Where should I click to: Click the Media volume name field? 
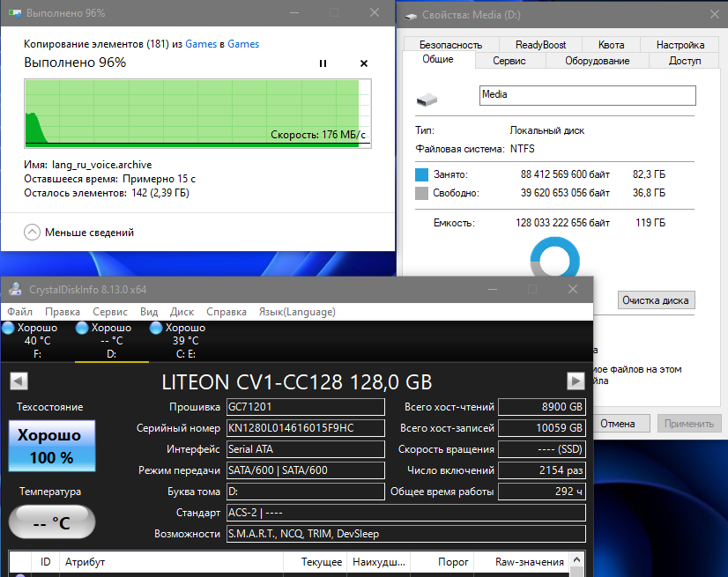click(587, 95)
